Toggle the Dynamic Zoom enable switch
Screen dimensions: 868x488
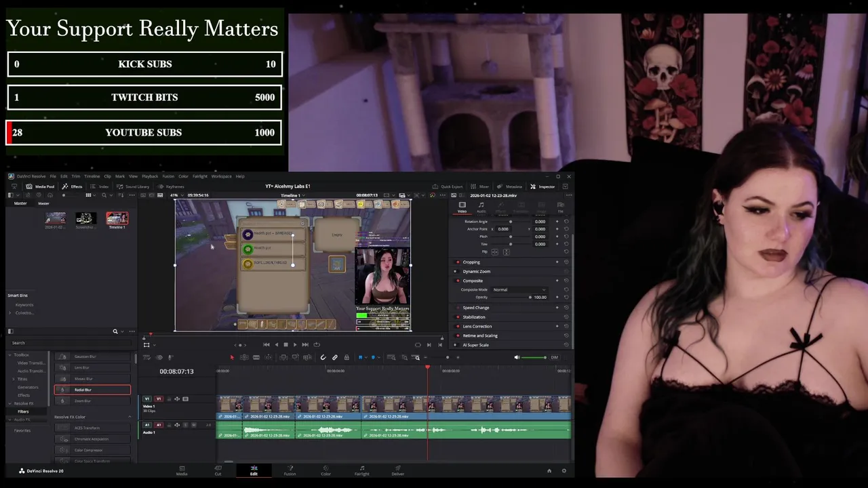coord(458,271)
